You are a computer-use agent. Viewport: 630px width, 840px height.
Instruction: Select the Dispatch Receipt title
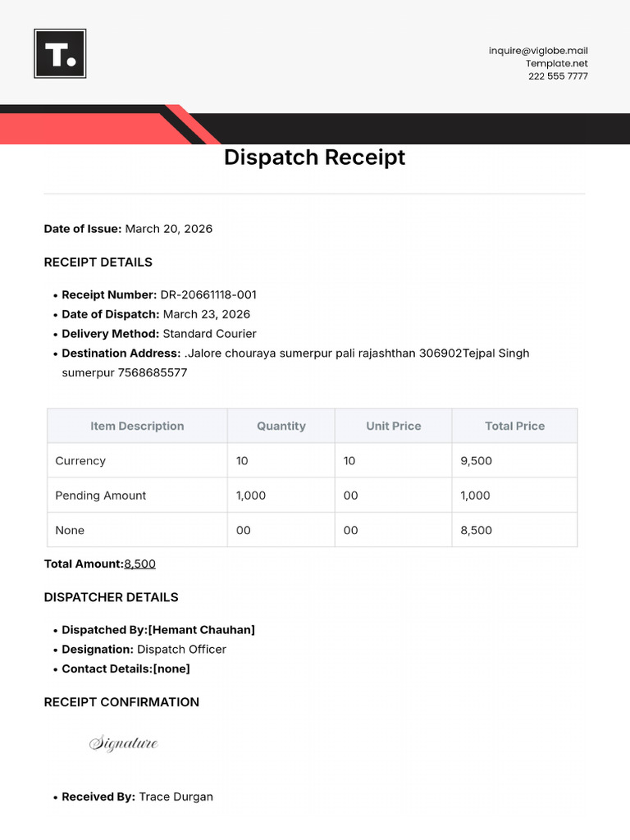pyautogui.click(x=314, y=157)
